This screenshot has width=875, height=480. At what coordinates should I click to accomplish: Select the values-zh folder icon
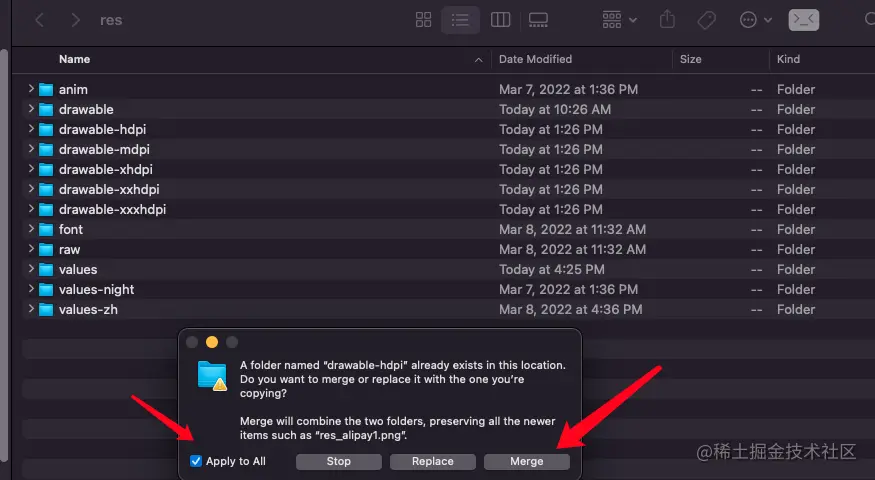pos(46,310)
